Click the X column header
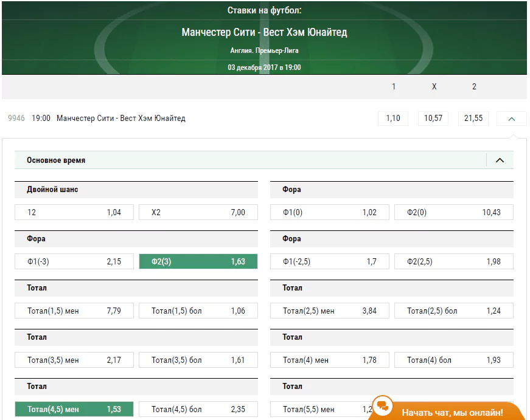 434,86
